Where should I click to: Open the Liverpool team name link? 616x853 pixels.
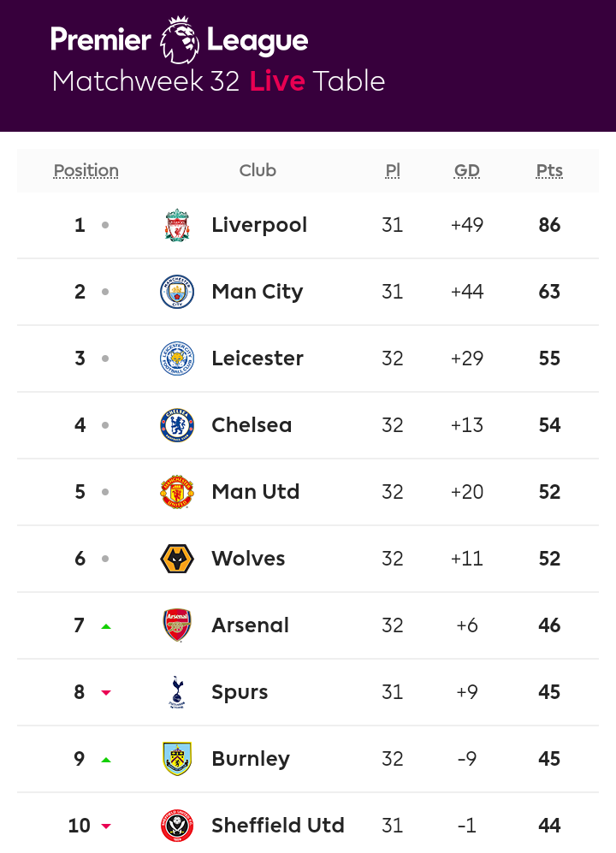pos(259,225)
